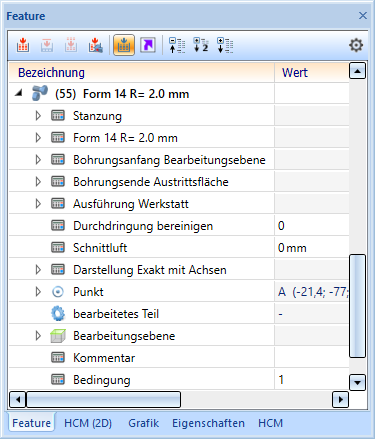This screenshot has width=375, height=439.
Task: Expand to level 2 using the toolbar icon
Action: coord(201,45)
